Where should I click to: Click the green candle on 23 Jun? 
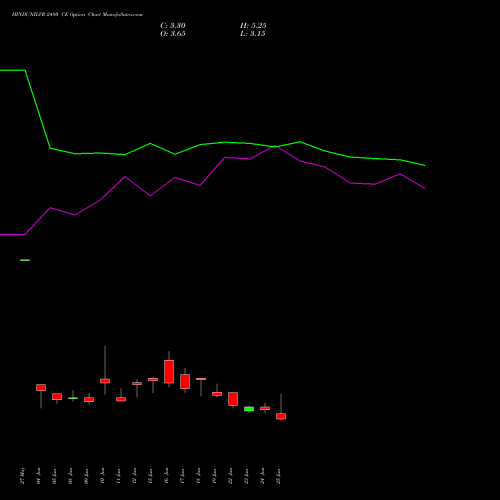(249, 409)
